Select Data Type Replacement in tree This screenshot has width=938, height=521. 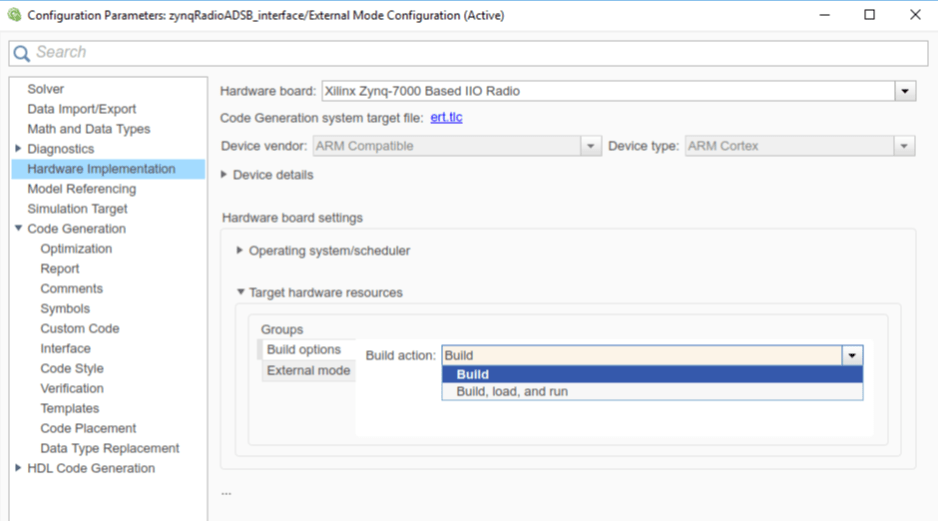point(110,448)
